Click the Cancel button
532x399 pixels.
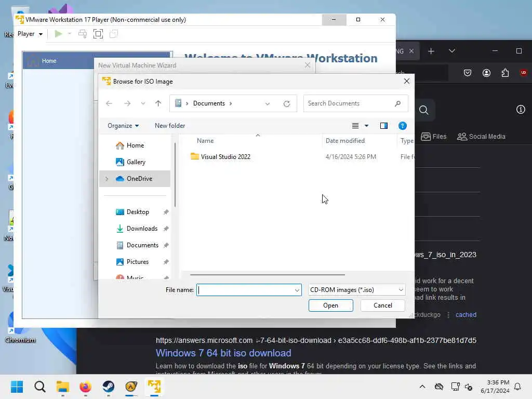[383, 305]
